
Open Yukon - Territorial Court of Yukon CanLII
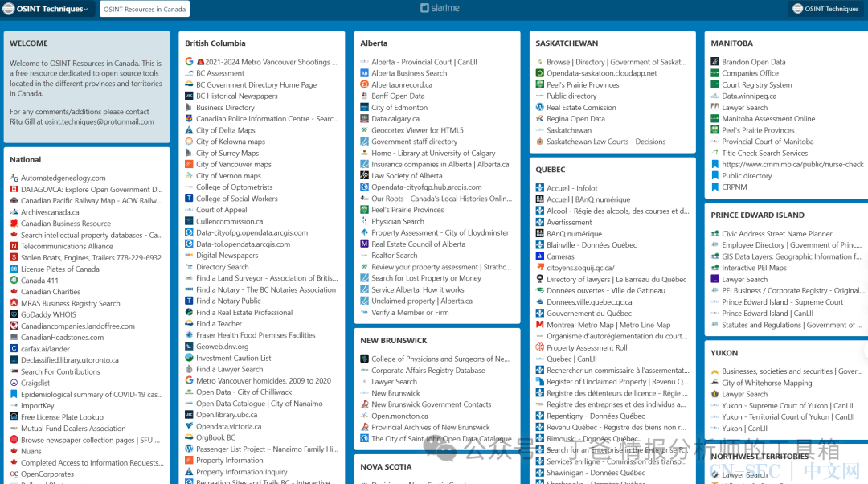point(788,416)
